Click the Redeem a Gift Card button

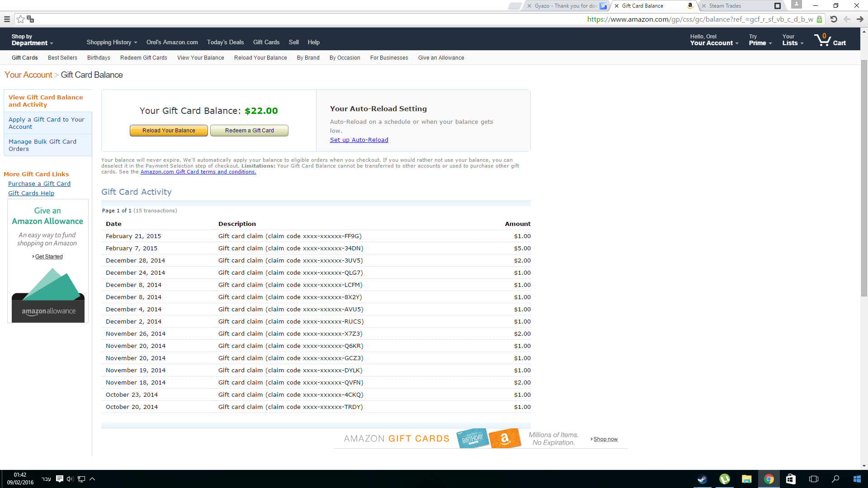[249, 131]
